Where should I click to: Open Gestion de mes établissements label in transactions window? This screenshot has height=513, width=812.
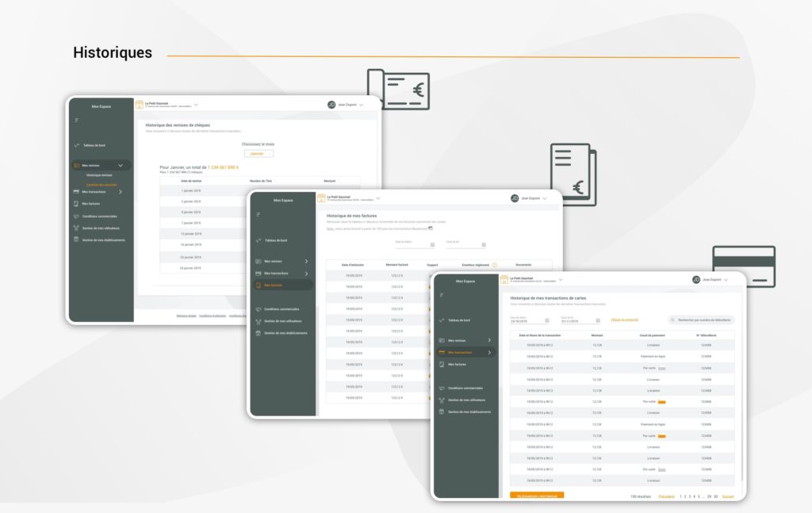pyautogui.click(x=469, y=412)
